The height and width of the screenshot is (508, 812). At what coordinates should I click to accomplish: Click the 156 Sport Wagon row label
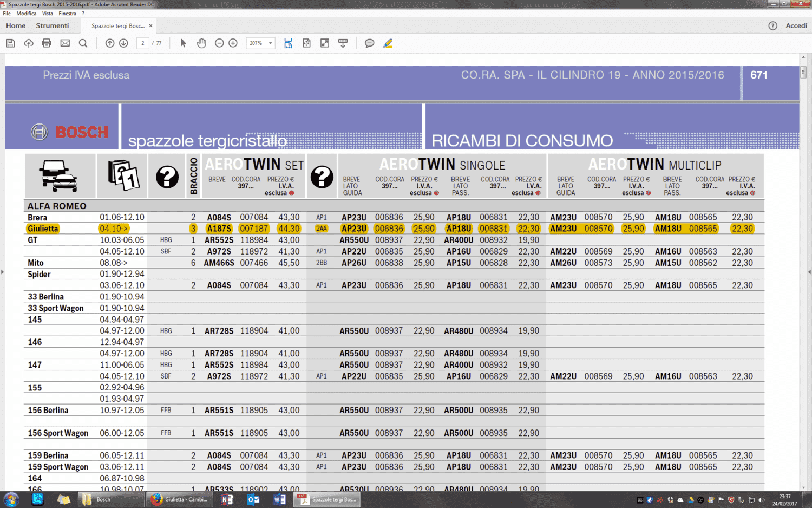58,433
